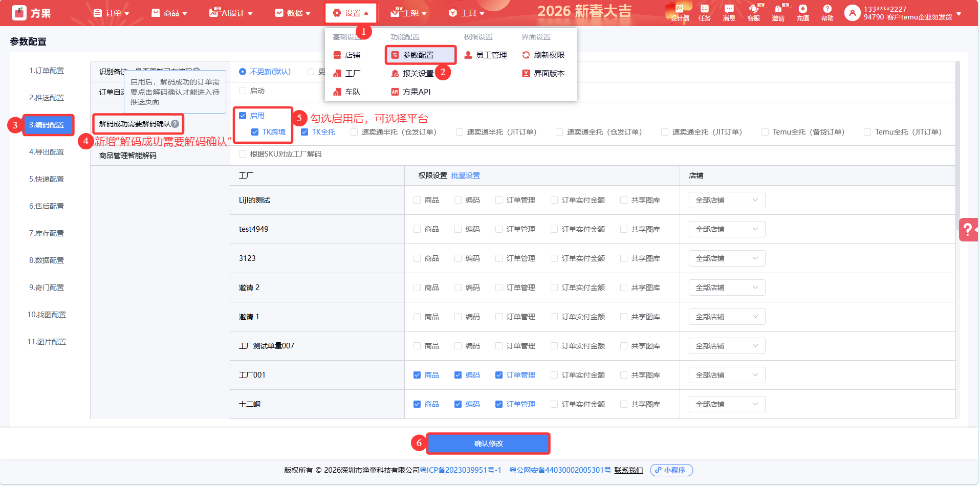Open 界面版本 interface version entry

pos(543,73)
